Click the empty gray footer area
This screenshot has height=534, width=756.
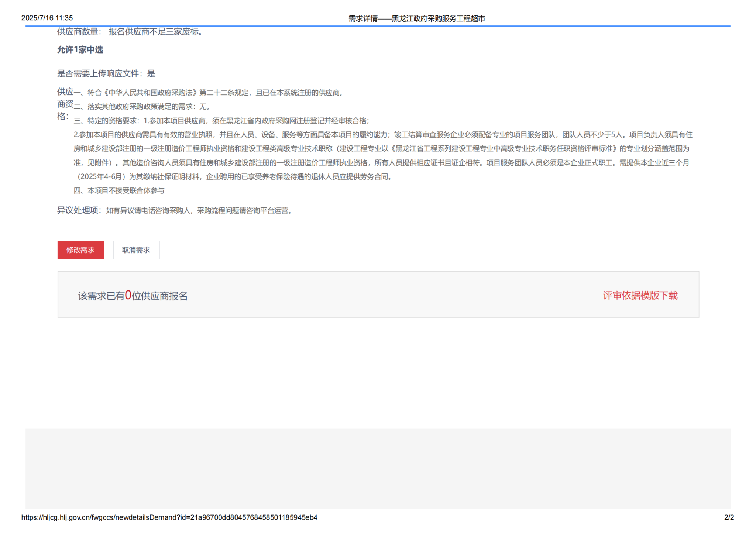tap(378, 469)
